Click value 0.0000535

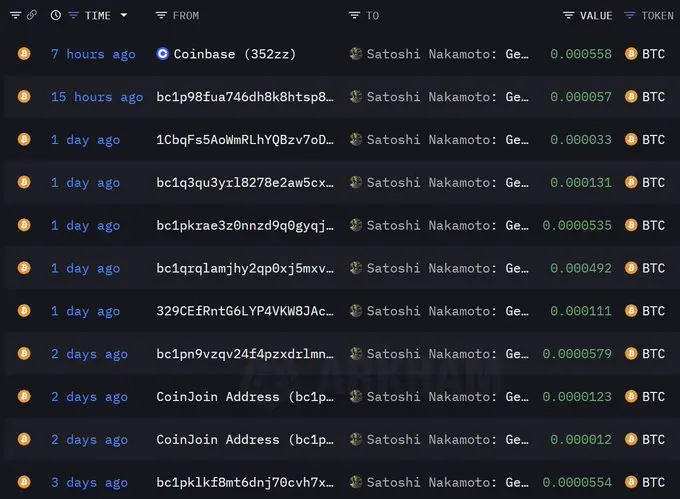tap(577, 225)
